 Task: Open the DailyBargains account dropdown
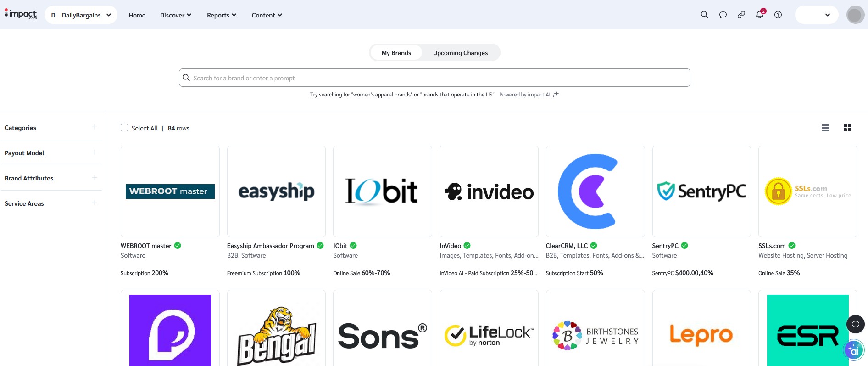(x=81, y=15)
